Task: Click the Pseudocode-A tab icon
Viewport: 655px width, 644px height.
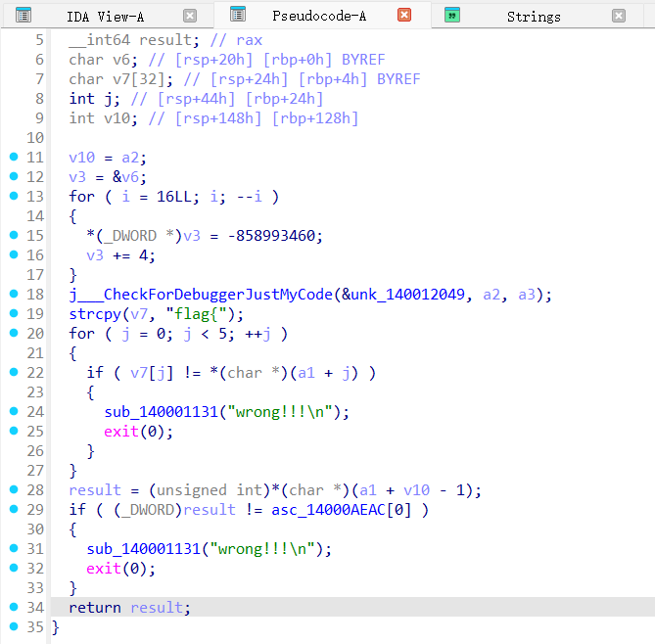Action: (236, 15)
